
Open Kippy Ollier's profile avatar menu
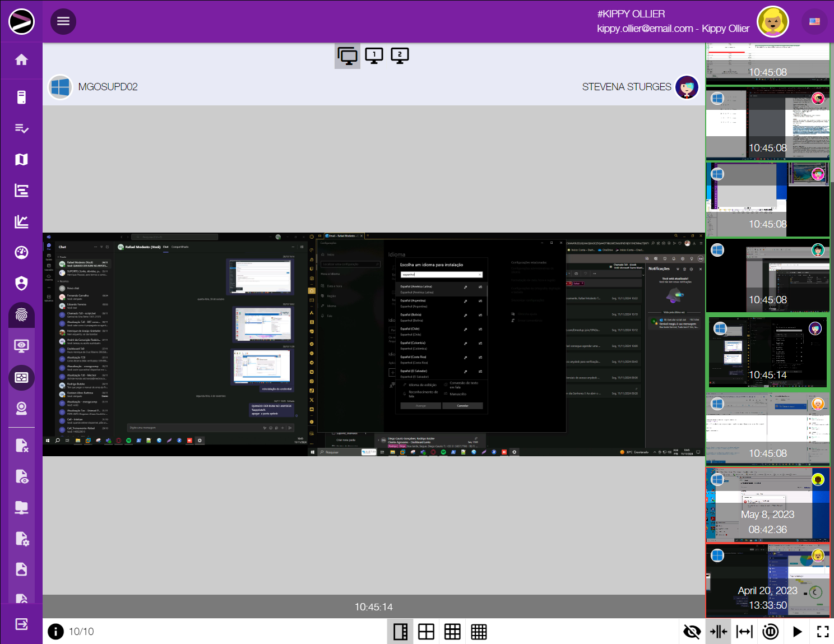coord(773,22)
